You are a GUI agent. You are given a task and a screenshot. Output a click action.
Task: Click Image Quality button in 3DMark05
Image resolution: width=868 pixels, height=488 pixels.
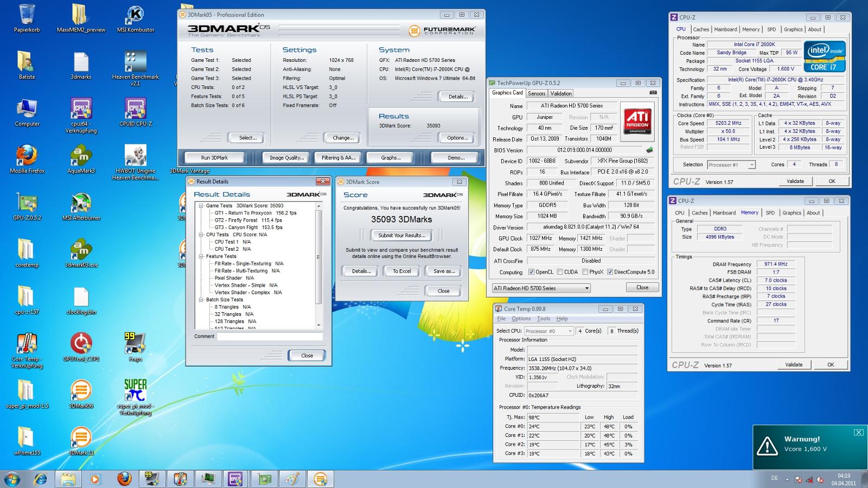tap(286, 158)
